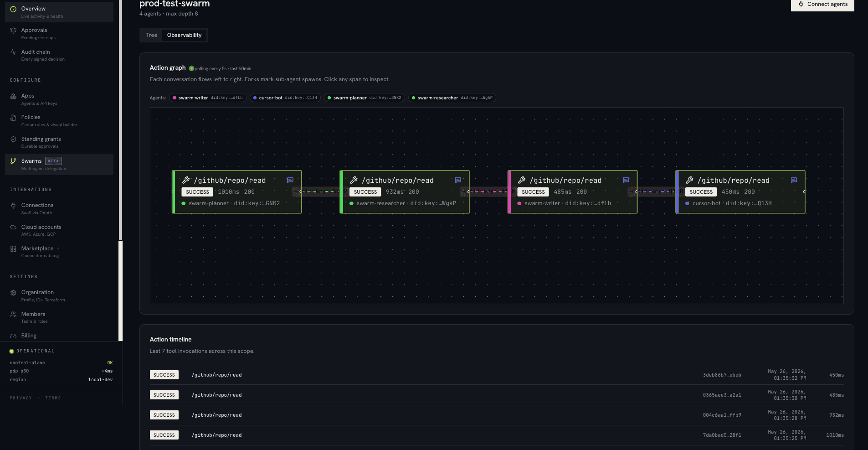Image resolution: width=868 pixels, height=450 pixels.
Task: Click the Connections plug icon
Action: coord(13,206)
